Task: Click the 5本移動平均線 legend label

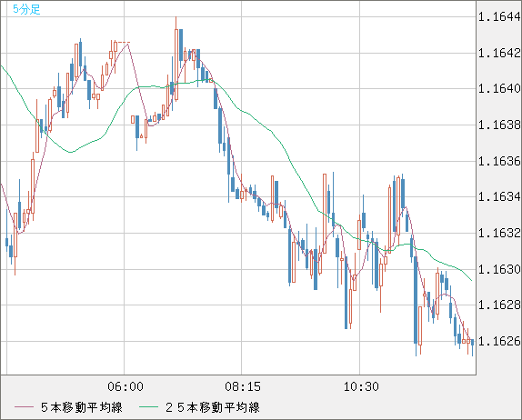Action: (82, 407)
